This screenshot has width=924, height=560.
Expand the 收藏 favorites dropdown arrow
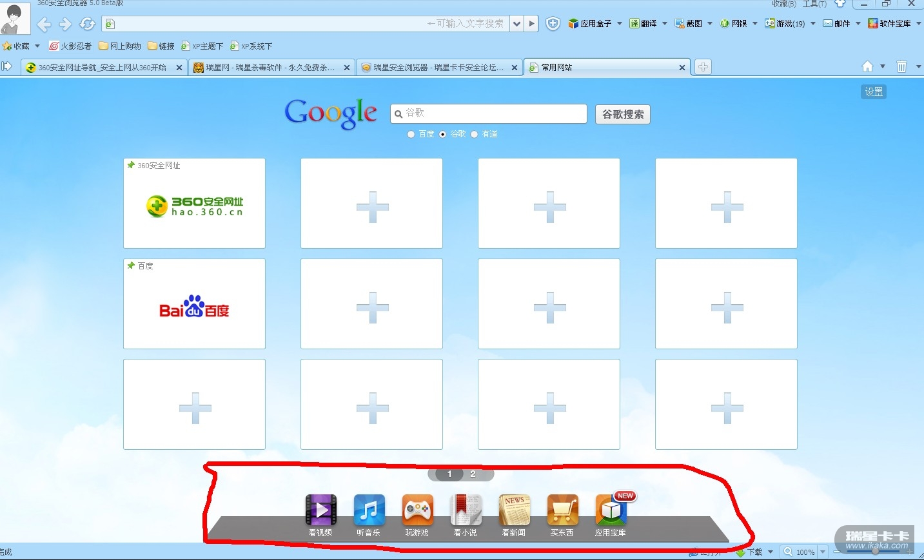pyautogui.click(x=37, y=46)
